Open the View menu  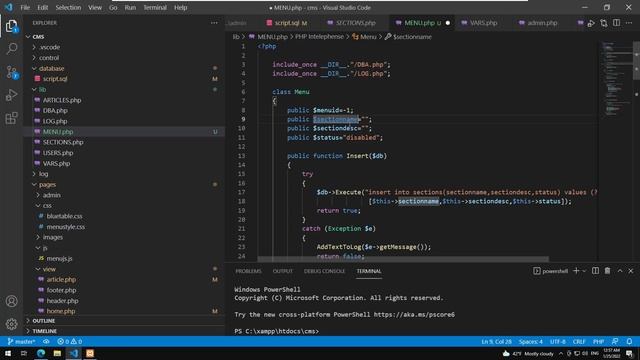[95, 7]
